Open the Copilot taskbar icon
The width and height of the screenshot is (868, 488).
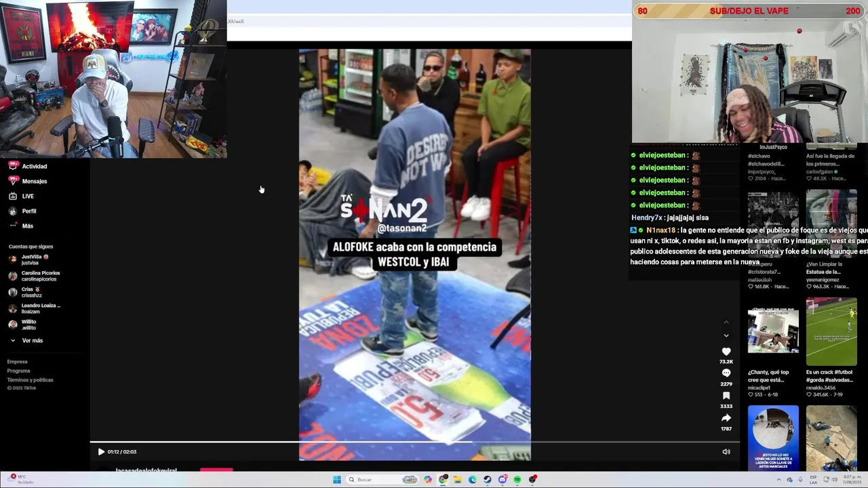(428, 479)
